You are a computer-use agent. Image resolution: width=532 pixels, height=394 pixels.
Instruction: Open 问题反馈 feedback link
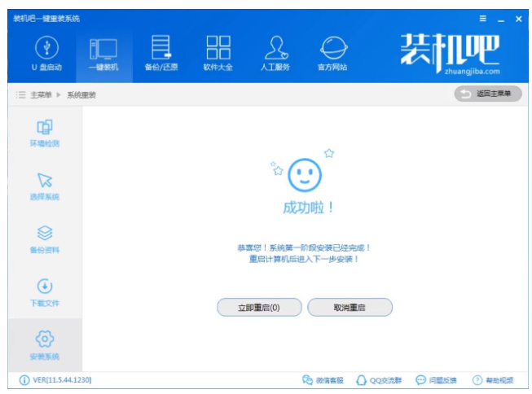pos(437,380)
